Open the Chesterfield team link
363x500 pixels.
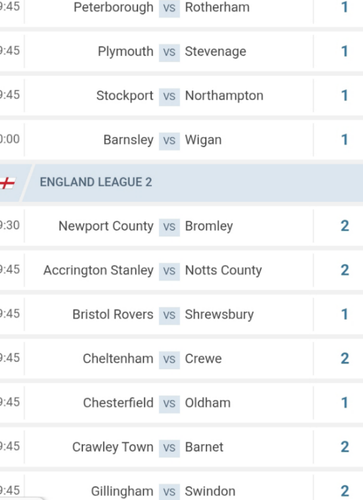118,403
